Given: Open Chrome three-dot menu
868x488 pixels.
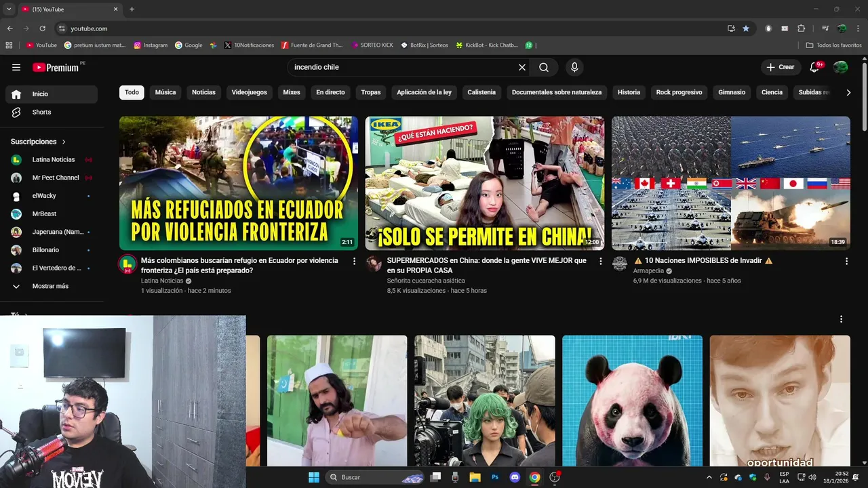Looking at the screenshot, I should coord(858,28).
